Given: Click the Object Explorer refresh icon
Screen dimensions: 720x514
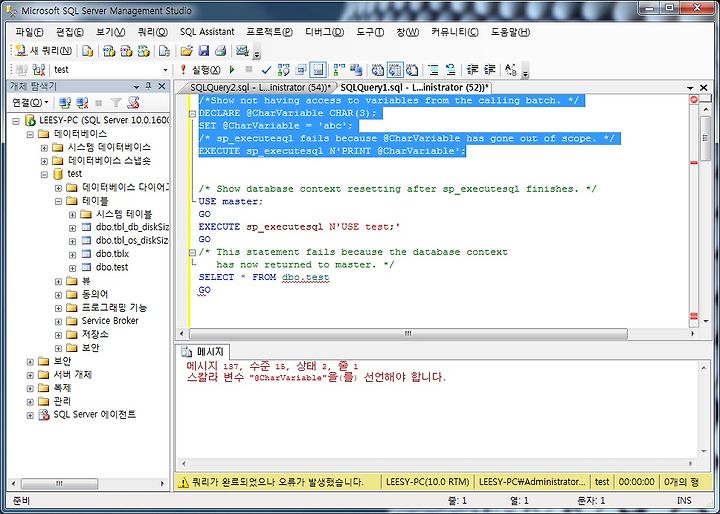Looking at the screenshot, I should [133, 102].
